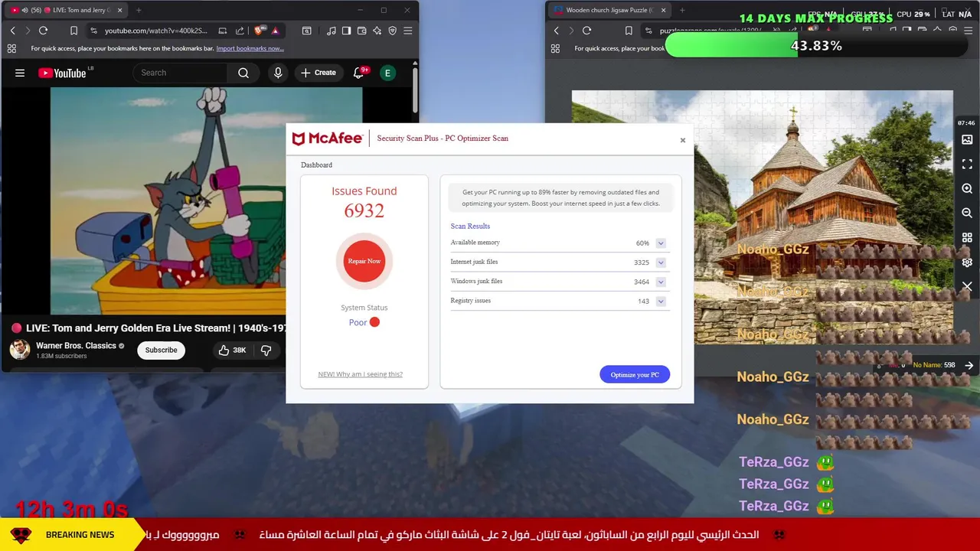Viewport: 980px width, 551px height.
Task: Go back in the puzzle browser window
Action: pyautogui.click(x=556, y=31)
